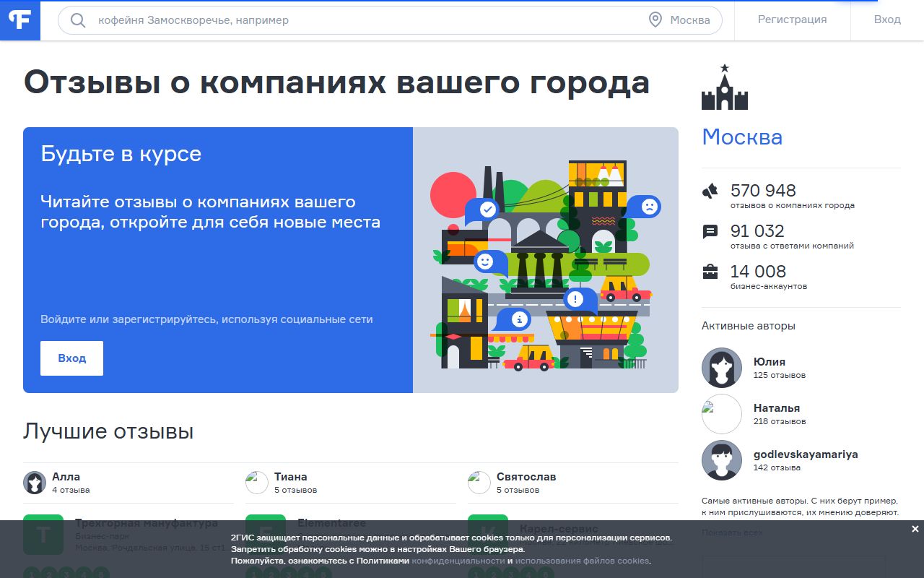Open the Регистрация link in header

pyautogui.click(x=792, y=20)
